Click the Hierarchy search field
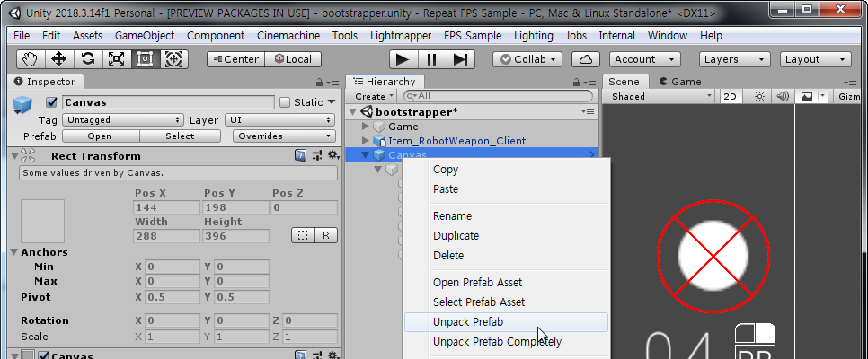The image size is (868, 359). point(498,96)
